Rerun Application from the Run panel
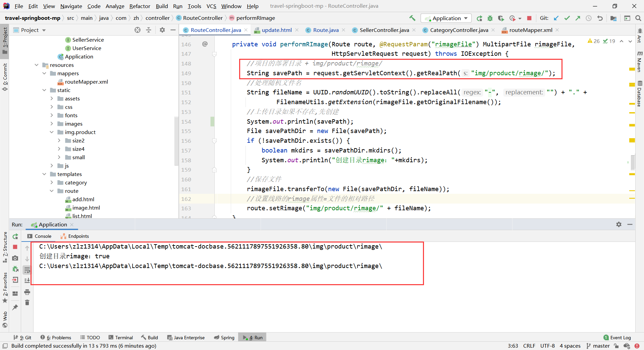 (15, 236)
